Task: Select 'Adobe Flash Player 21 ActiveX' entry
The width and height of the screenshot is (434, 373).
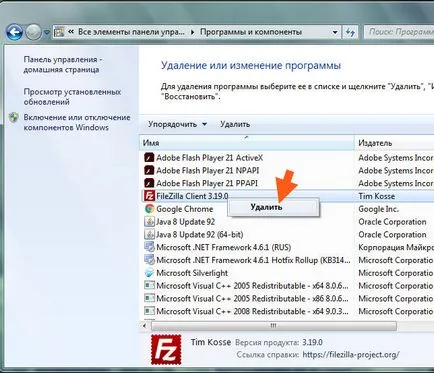Action: coord(209,158)
